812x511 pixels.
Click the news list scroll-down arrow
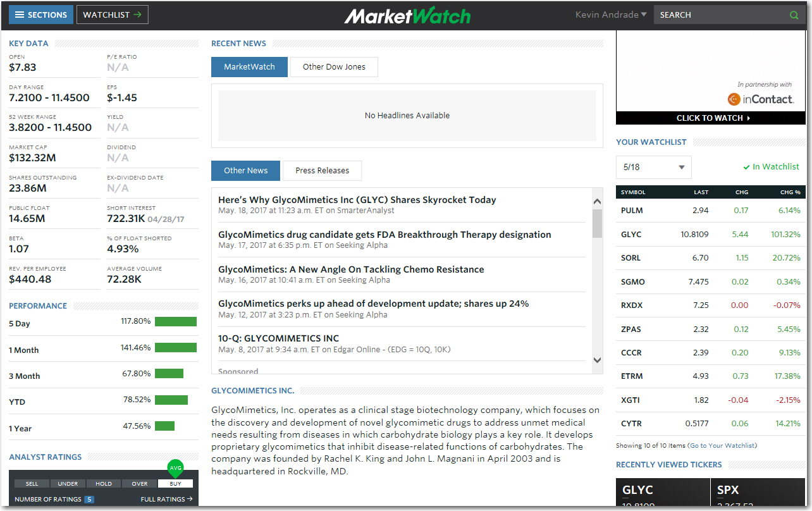597,360
